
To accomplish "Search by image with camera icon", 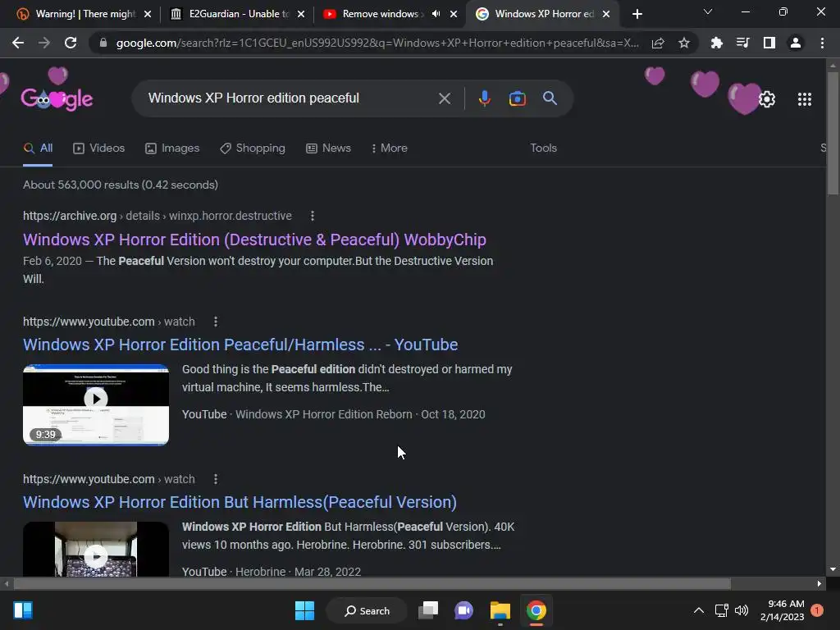I will (517, 98).
